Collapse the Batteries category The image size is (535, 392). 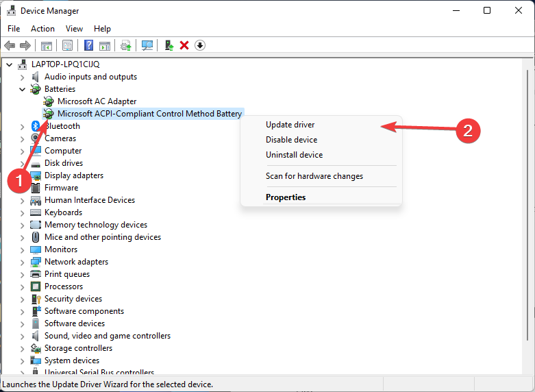pyautogui.click(x=22, y=89)
